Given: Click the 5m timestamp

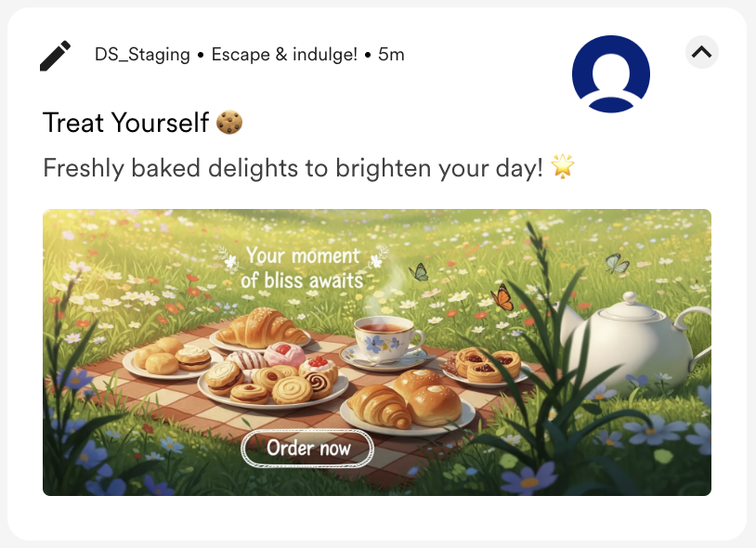Looking at the screenshot, I should [x=391, y=55].
